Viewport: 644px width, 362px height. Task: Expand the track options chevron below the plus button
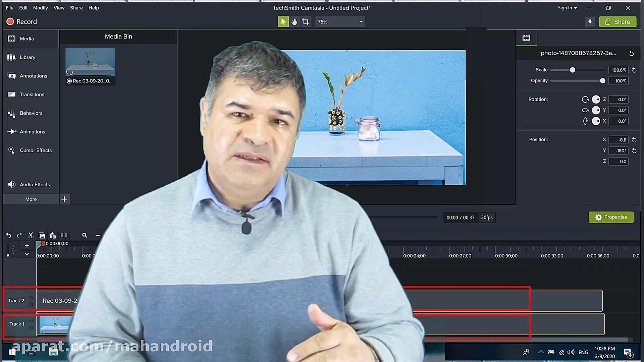click(27, 254)
